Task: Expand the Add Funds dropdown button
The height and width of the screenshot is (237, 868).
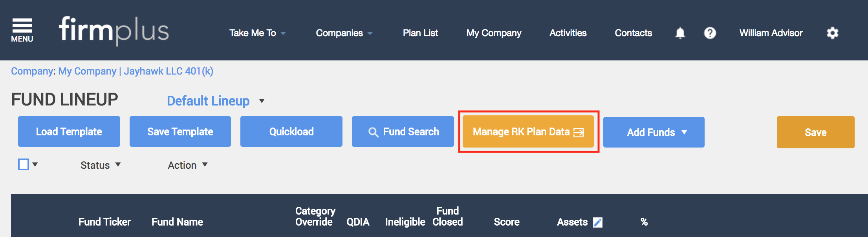Action: click(x=654, y=132)
